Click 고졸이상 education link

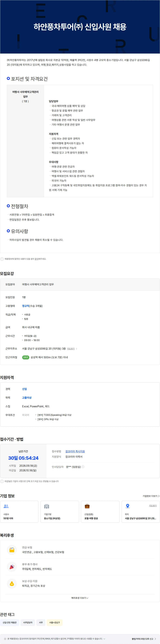27,398
